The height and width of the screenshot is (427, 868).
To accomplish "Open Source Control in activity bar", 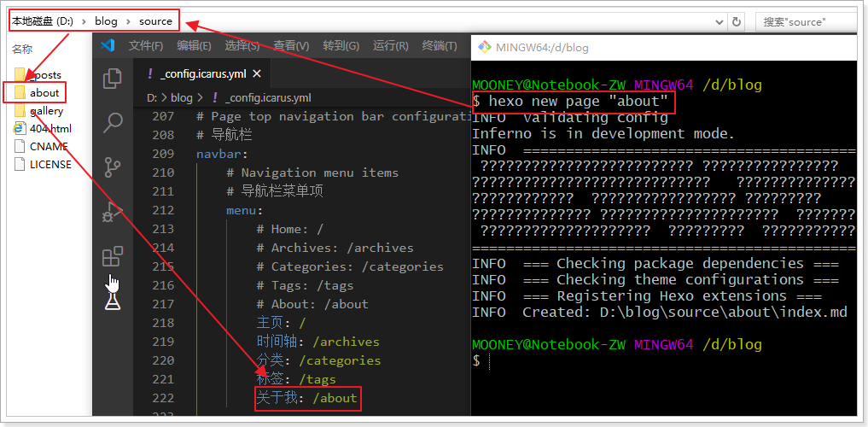I will 113,167.
